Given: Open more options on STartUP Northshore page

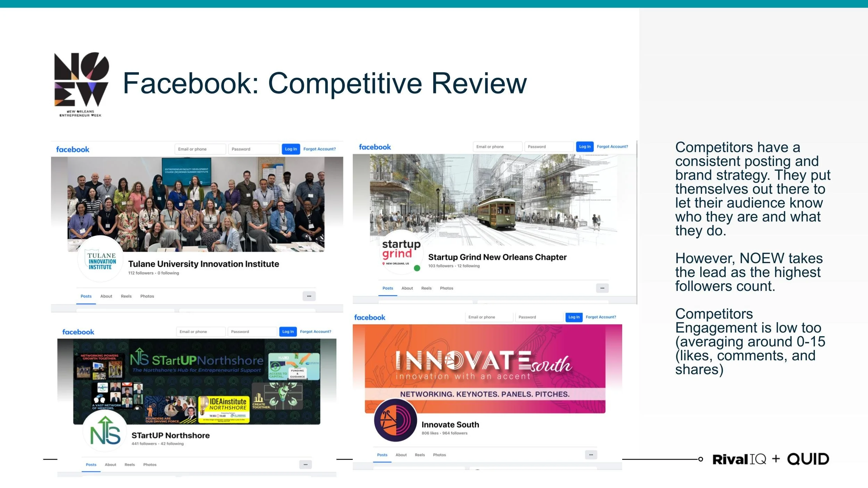Looking at the screenshot, I should tap(305, 464).
